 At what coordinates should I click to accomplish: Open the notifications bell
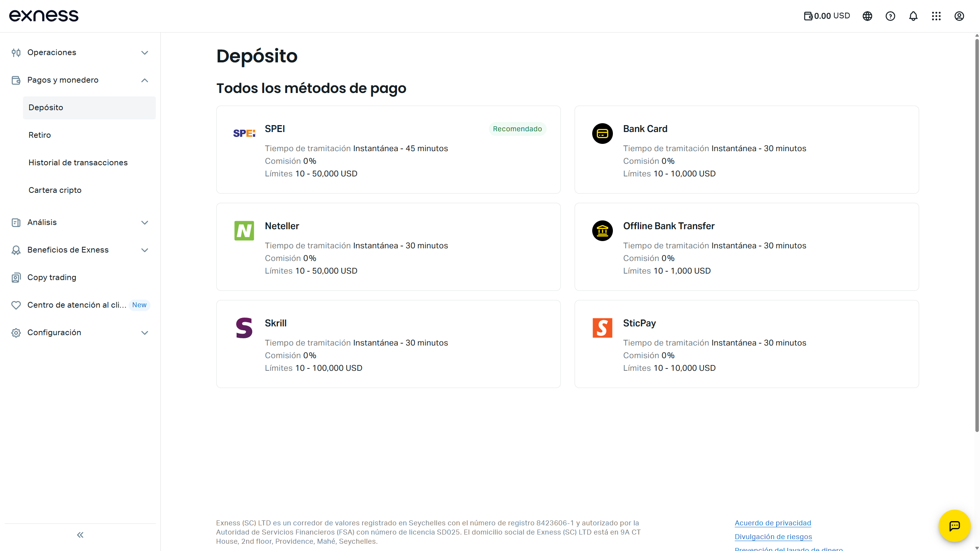[913, 16]
